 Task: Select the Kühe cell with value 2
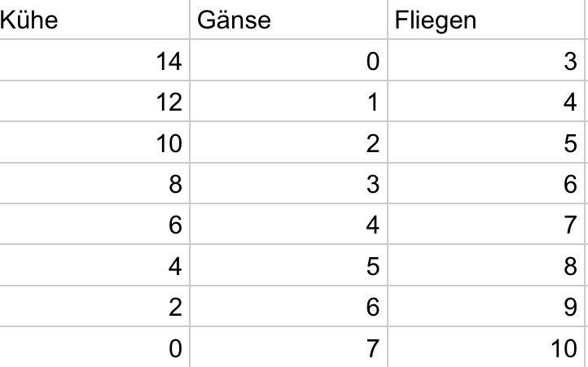click(94, 305)
